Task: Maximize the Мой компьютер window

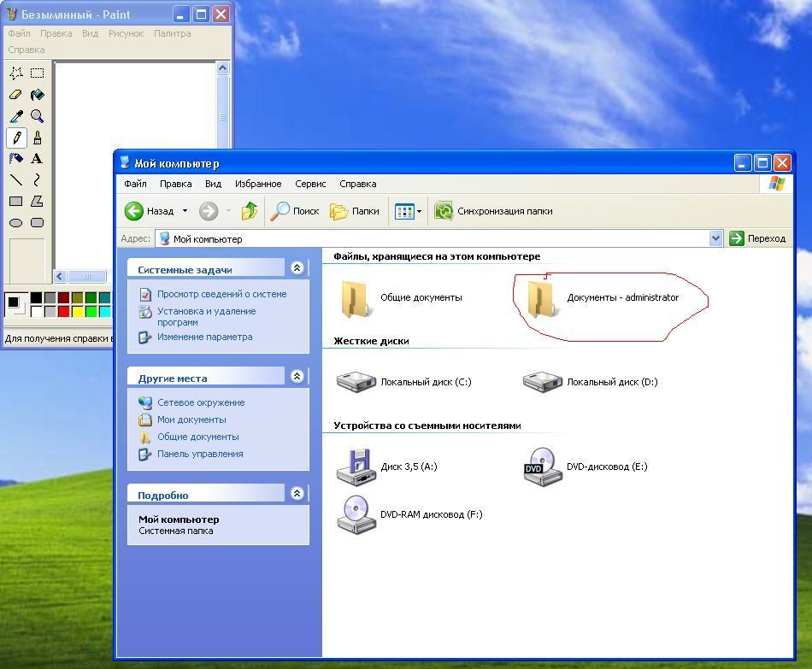Action: [x=762, y=163]
